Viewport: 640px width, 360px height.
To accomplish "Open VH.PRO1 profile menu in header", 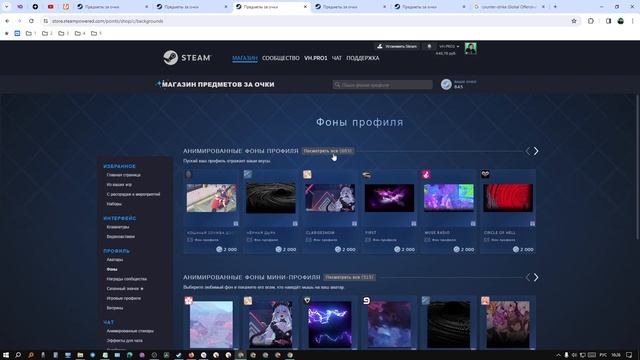I will click(316, 58).
